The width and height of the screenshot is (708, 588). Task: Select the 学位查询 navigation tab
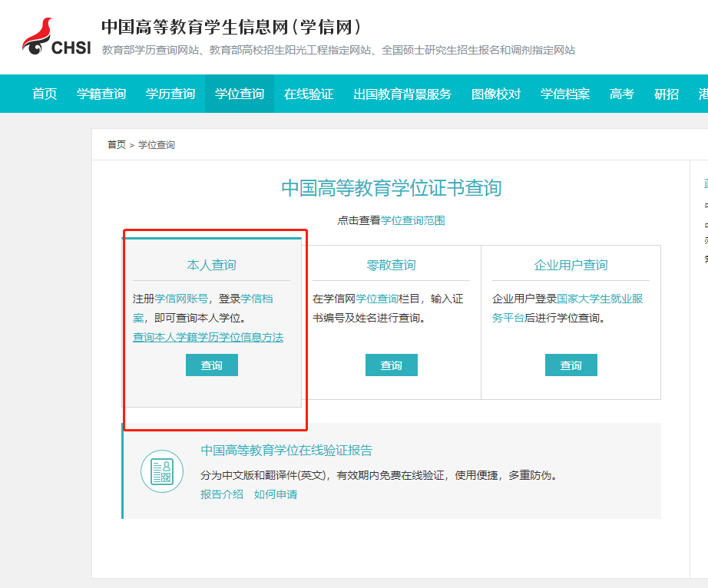[240, 94]
